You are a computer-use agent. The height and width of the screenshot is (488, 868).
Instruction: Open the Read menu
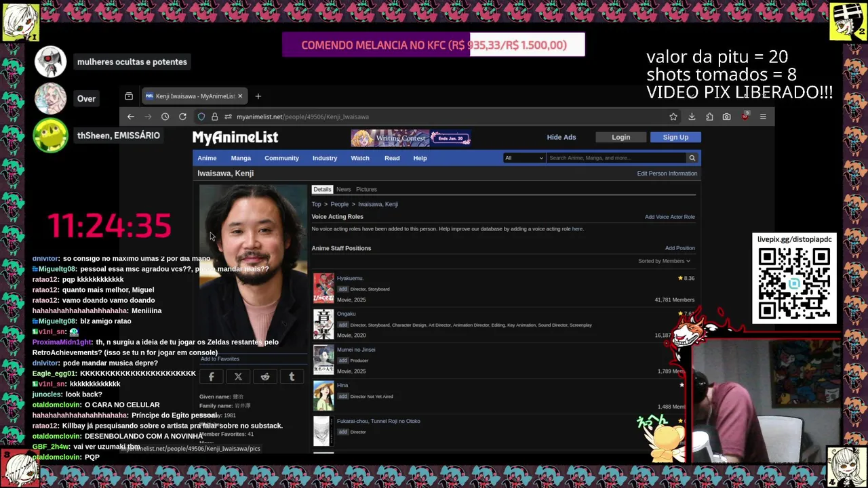392,158
